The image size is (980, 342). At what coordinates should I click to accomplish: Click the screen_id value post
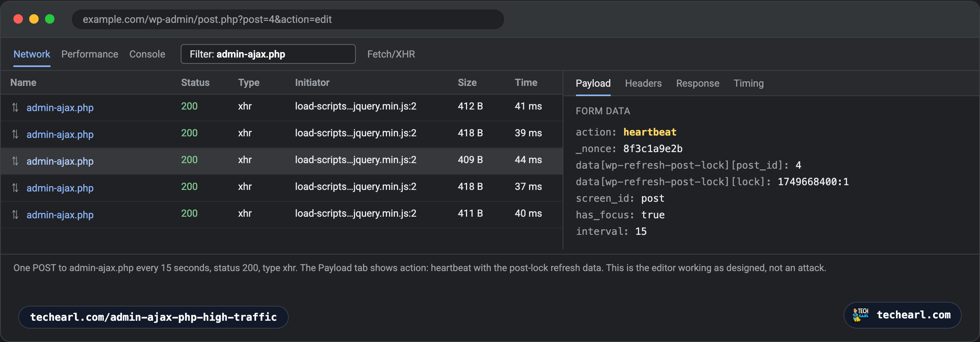click(x=653, y=198)
